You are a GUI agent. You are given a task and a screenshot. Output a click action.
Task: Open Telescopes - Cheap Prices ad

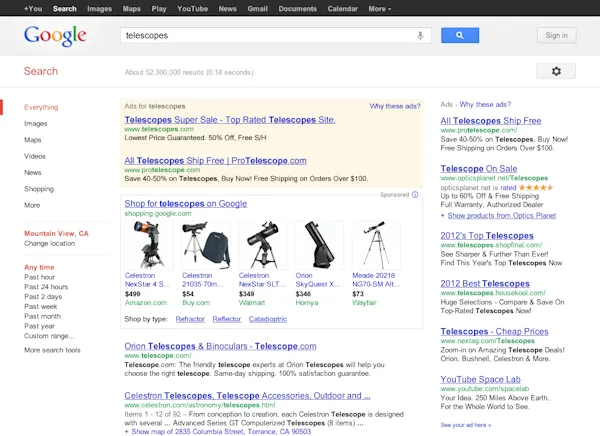(494, 331)
